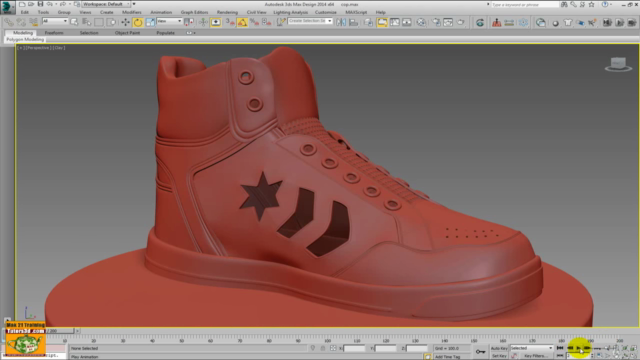Toggle Window/Crossing selection mode
The width and height of the screenshot is (640, 360).
coord(111,22)
